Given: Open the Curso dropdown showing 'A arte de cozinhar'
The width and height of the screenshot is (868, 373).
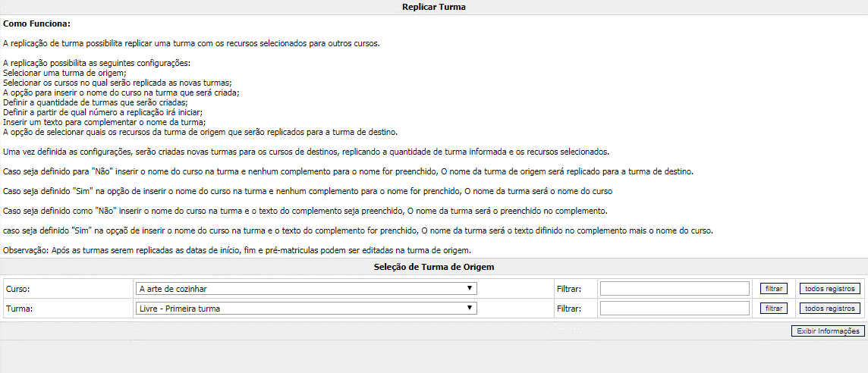Looking at the screenshot, I should (303, 289).
